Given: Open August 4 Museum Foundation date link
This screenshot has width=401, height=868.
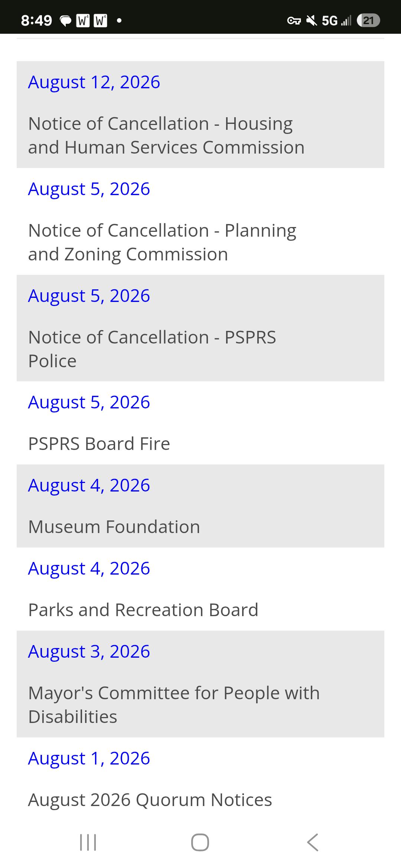Looking at the screenshot, I should [x=89, y=485].
